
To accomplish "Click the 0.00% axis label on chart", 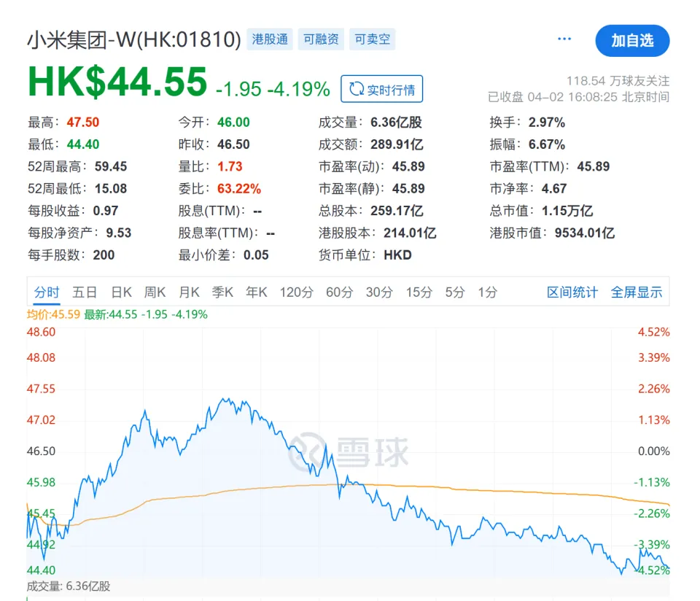I will pyautogui.click(x=653, y=451).
